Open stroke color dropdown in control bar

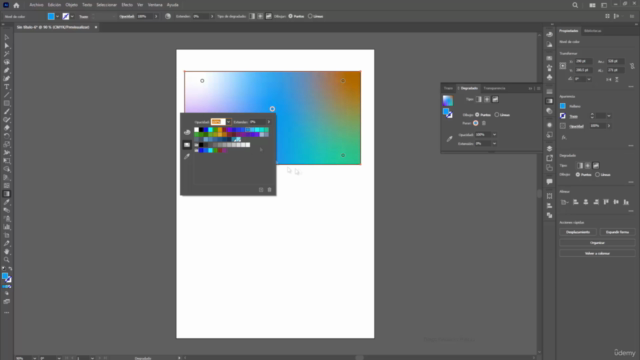tap(72, 17)
